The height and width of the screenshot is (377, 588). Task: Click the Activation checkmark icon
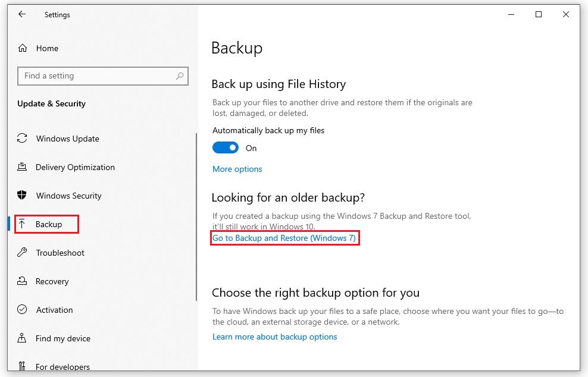22,310
